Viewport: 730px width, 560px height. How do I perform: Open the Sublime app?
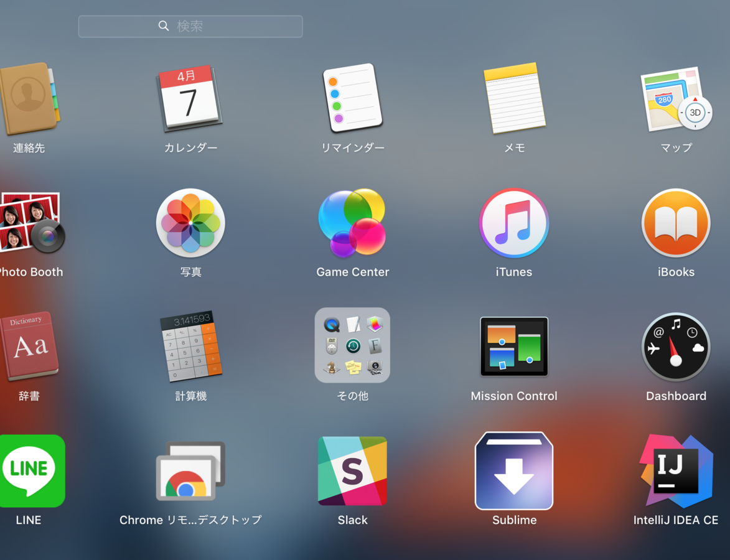point(514,470)
